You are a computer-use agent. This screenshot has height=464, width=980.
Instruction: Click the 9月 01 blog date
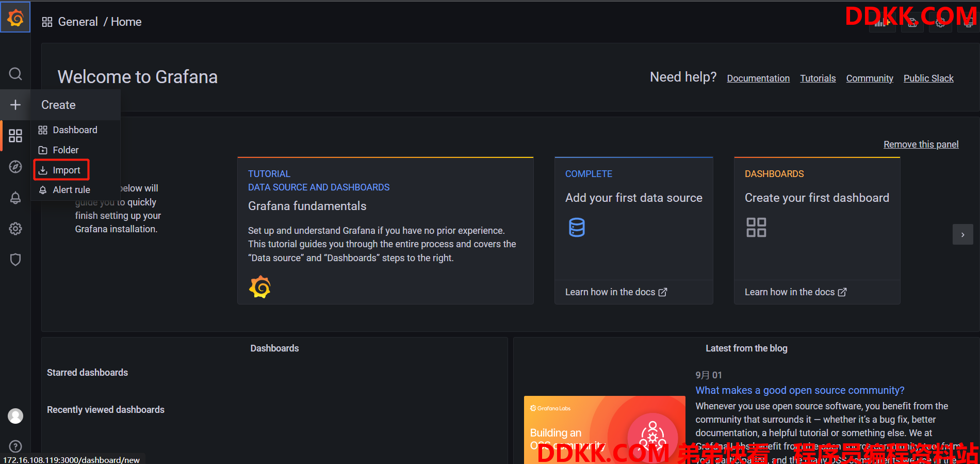coord(709,375)
